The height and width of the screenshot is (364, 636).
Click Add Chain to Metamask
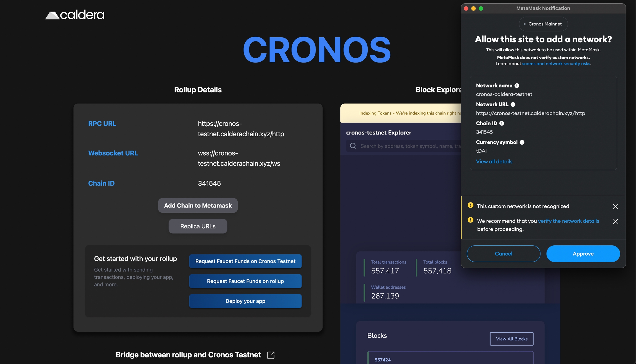click(x=198, y=205)
